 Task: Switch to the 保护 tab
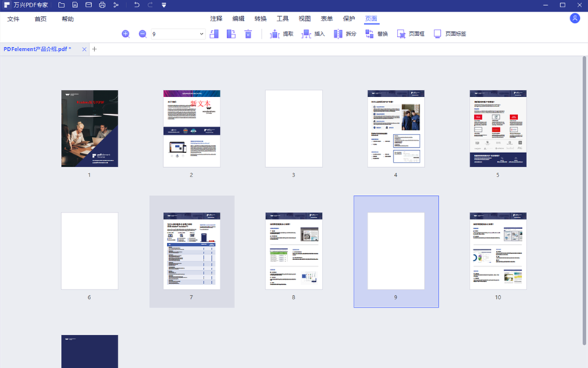[x=349, y=18]
